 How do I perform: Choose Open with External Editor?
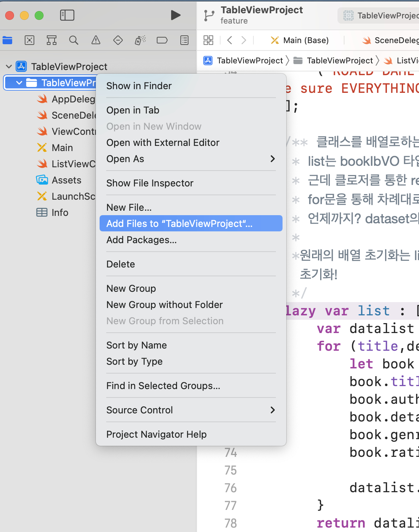coord(191,143)
